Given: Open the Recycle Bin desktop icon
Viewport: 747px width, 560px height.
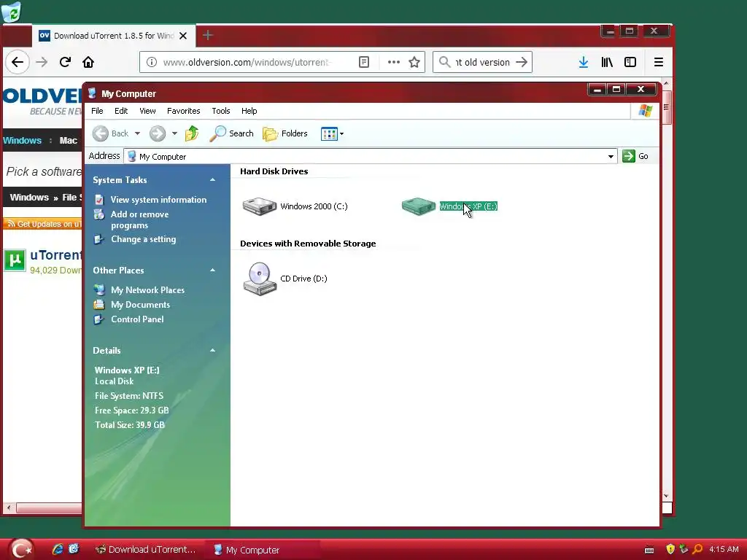Looking at the screenshot, I should [x=11, y=12].
